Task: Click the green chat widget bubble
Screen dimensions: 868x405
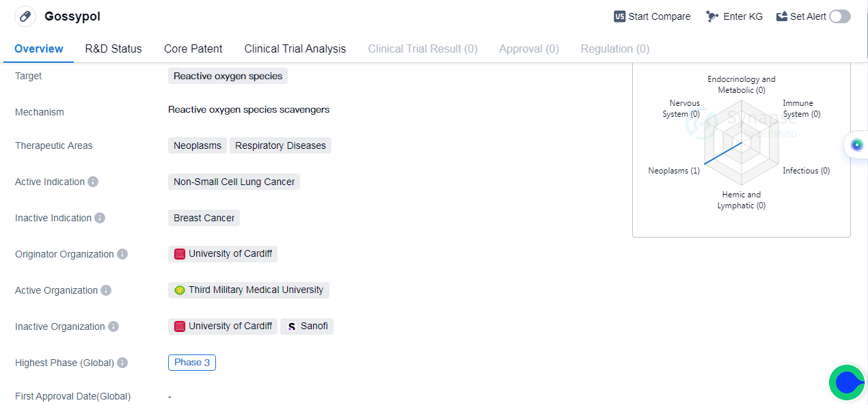Action: click(847, 382)
